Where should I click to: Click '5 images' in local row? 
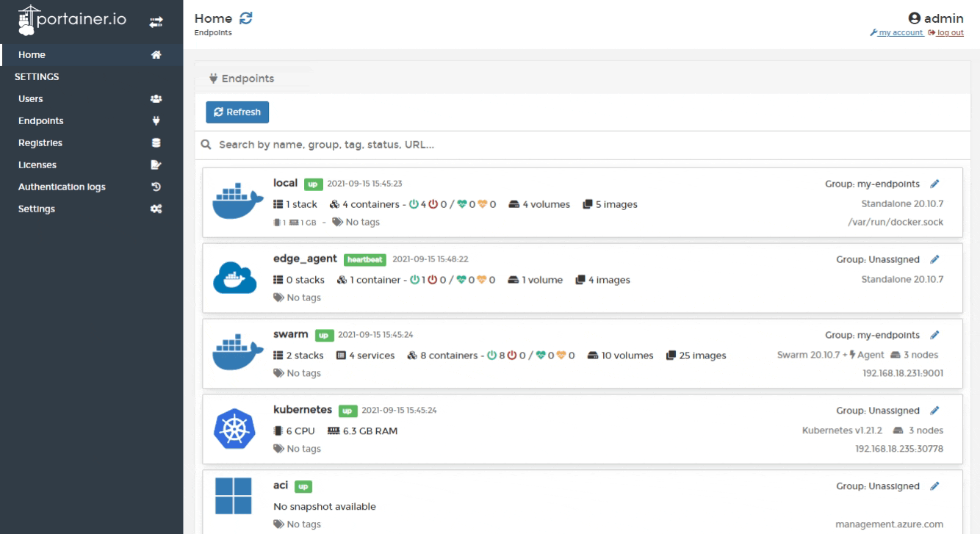coord(609,204)
